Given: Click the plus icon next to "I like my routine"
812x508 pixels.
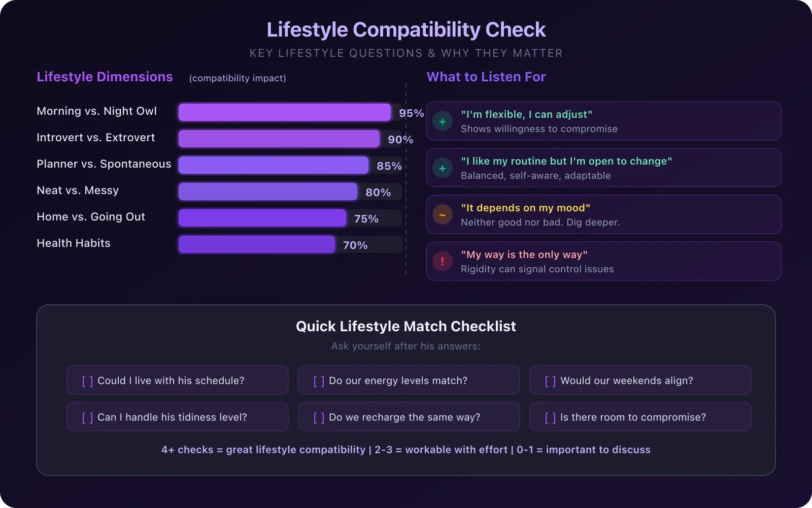Looking at the screenshot, I should click(x=443, y=168).
